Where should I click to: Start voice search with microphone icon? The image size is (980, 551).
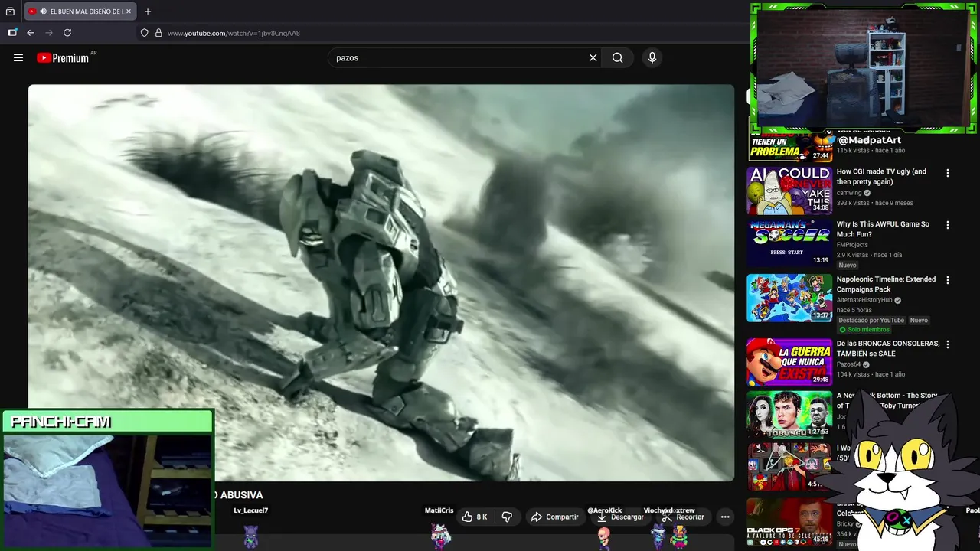tap(652, 57)
